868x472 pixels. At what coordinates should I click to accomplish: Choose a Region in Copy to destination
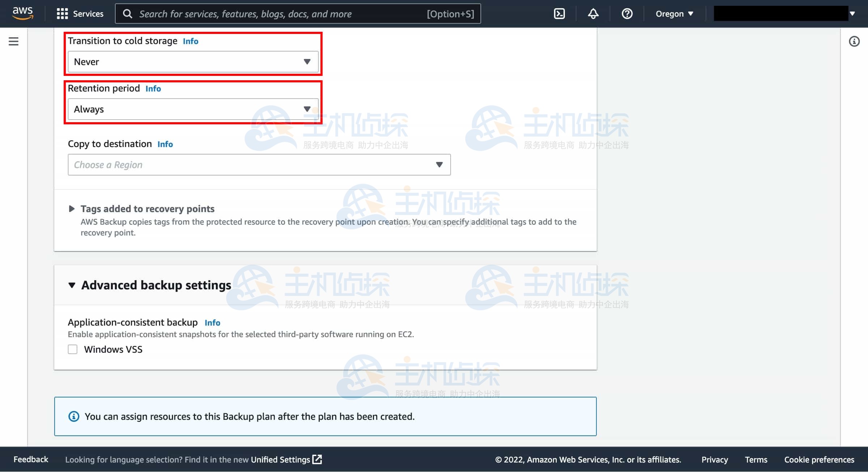coord(259,165)
